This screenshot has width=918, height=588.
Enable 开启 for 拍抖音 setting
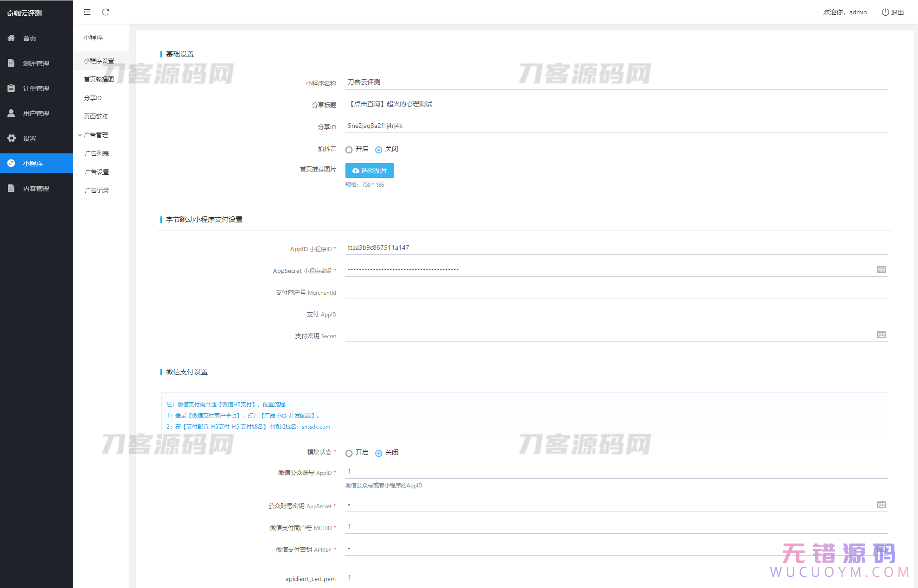[x=349, y=149]
